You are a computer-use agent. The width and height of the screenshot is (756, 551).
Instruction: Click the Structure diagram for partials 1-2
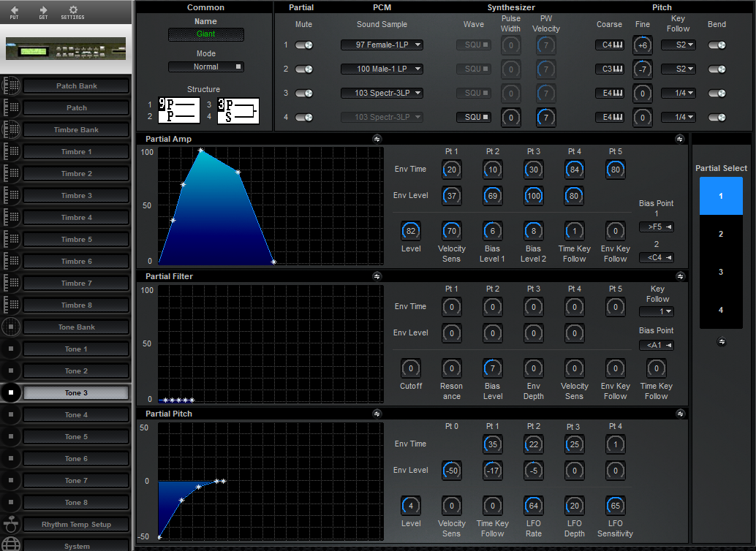(x=178, y=109)
